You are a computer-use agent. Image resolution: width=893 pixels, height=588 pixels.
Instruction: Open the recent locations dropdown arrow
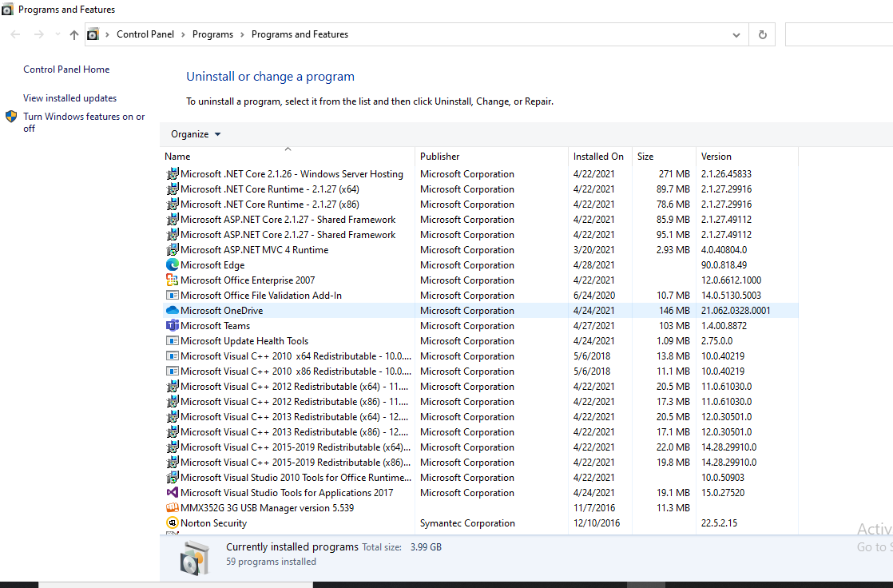[58, 35]
